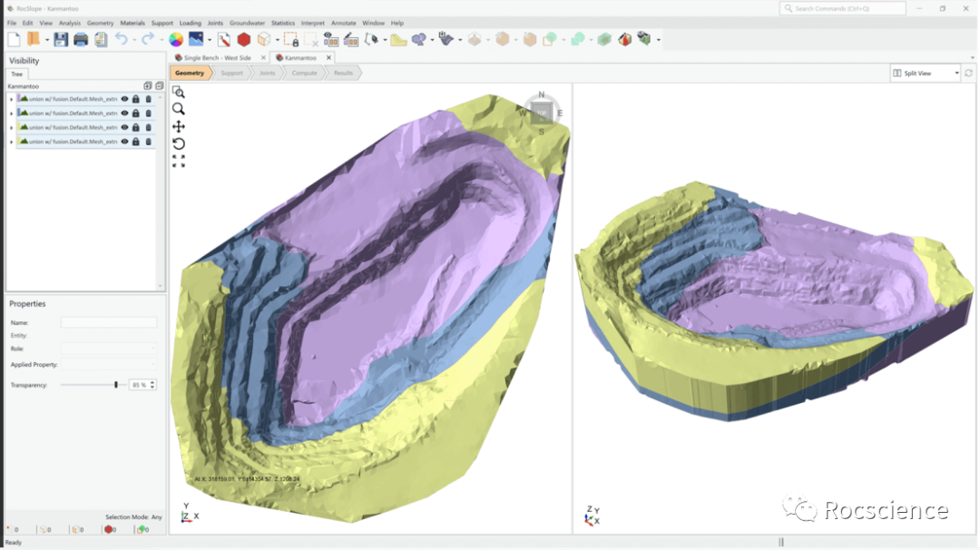Select the zoom window tool in the viewport
Image resolution: width=980 pixels, height=550 pixels.
click(179, 93)
